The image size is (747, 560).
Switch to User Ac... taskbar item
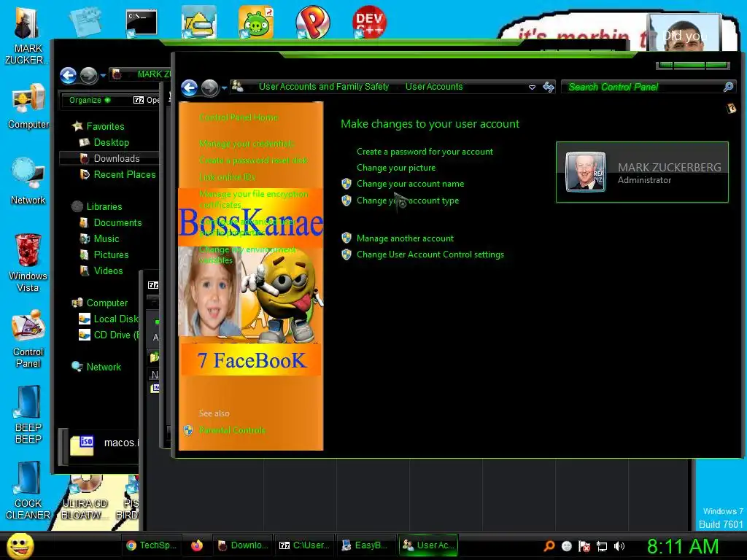pyautogui.click(x=429, y=545)
